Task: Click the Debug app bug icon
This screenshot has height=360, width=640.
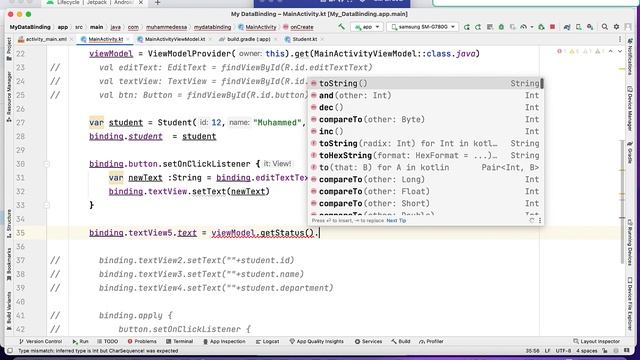Action: pos(501,27)
